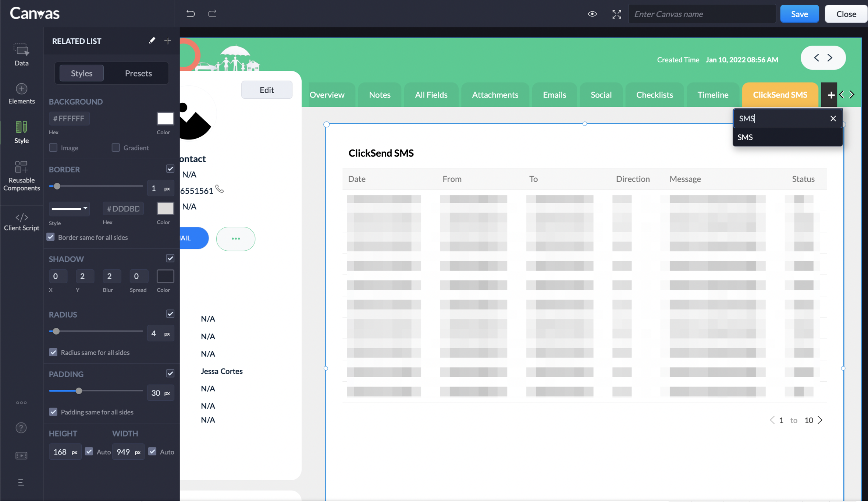Click plus icon next to Related List
Image resolution: width=868 pixels, height=502 pixels.
coord(168,41)
